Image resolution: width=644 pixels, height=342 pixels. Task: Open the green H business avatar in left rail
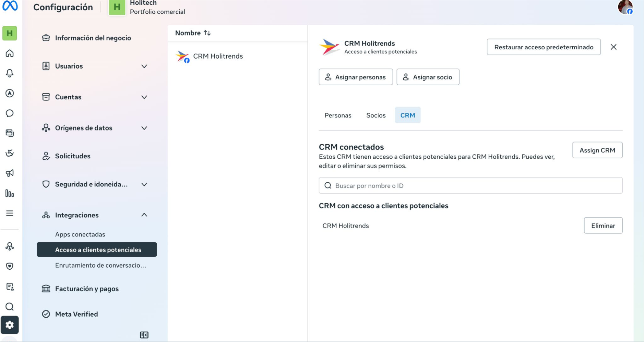(10, 33)
